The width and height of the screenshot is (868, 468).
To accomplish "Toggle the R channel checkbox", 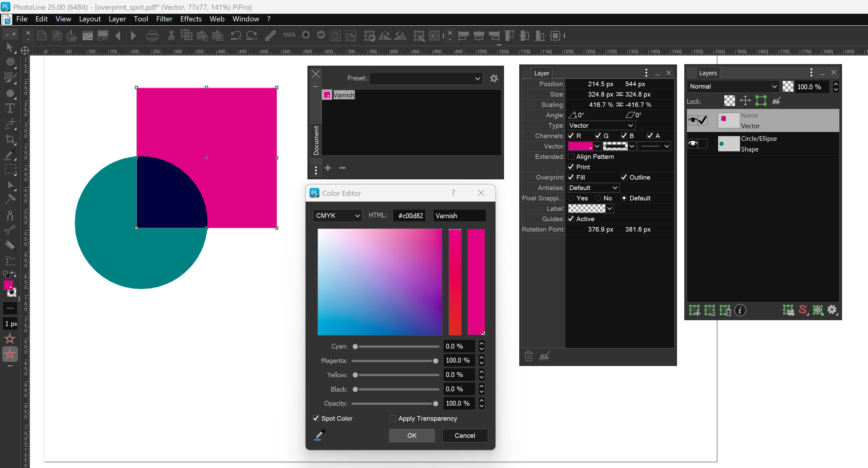I will 571,136.
